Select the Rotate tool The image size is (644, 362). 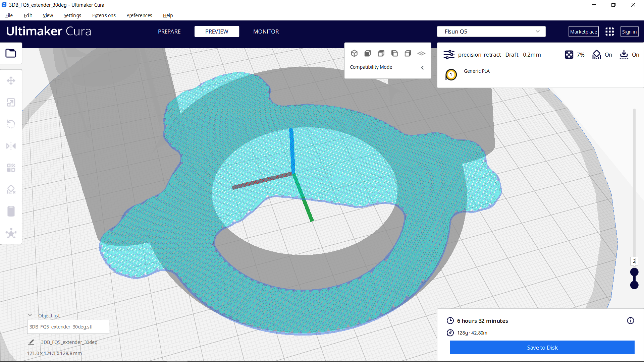(x=11, y=124)
